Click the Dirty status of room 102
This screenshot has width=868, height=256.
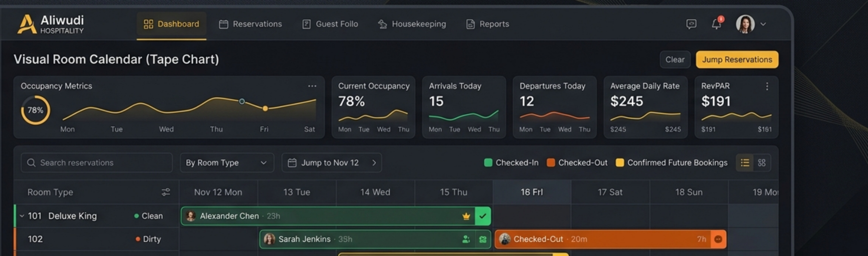click(x=148, y=239)
